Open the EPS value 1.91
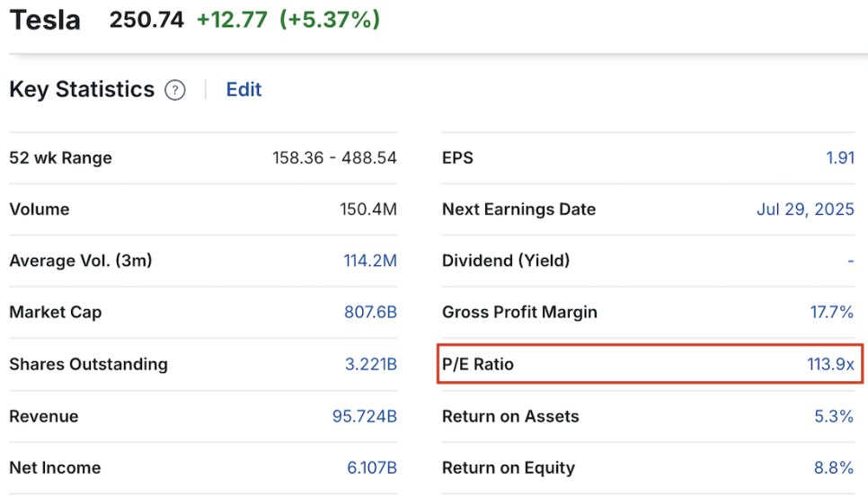The height and width of the screenshot is (497, 868). pyautogui.click(x=840, y=158)
